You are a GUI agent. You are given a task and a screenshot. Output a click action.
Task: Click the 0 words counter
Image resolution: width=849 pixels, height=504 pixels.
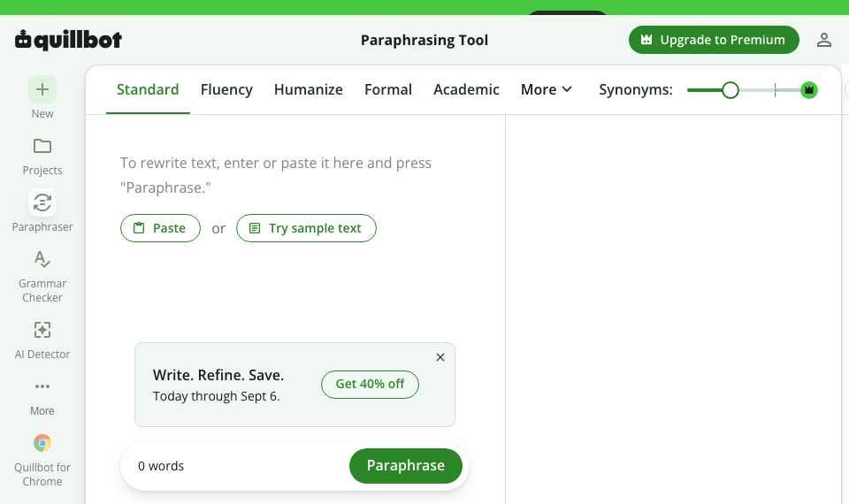(161, 466)
